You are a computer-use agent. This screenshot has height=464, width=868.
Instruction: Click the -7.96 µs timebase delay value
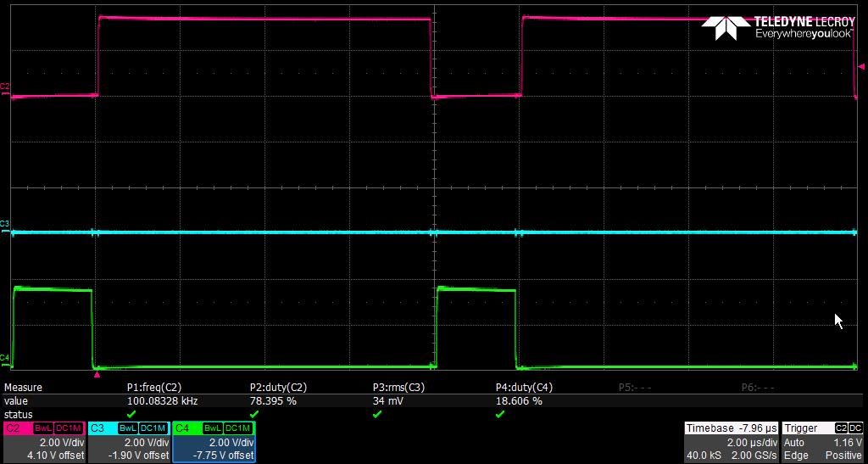758,428
